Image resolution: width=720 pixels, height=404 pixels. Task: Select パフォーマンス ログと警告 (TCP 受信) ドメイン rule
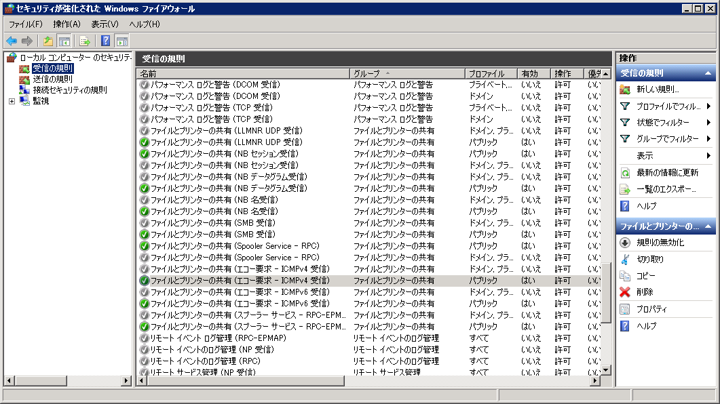click(x=369, y=119)
